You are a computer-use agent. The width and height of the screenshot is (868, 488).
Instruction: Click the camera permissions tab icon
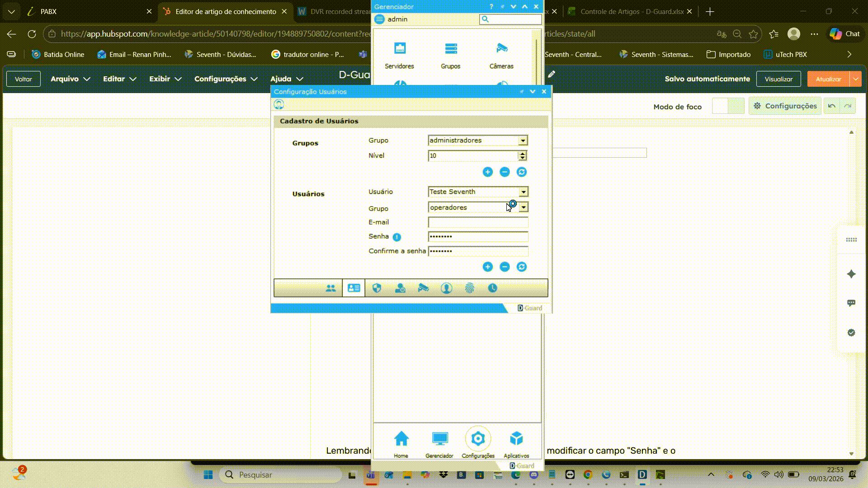point(423,288)
